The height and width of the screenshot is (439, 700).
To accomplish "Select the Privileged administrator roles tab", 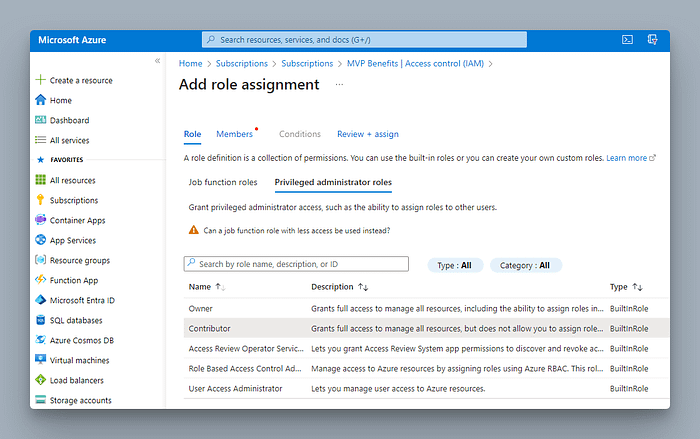I will tap(333, 182).
